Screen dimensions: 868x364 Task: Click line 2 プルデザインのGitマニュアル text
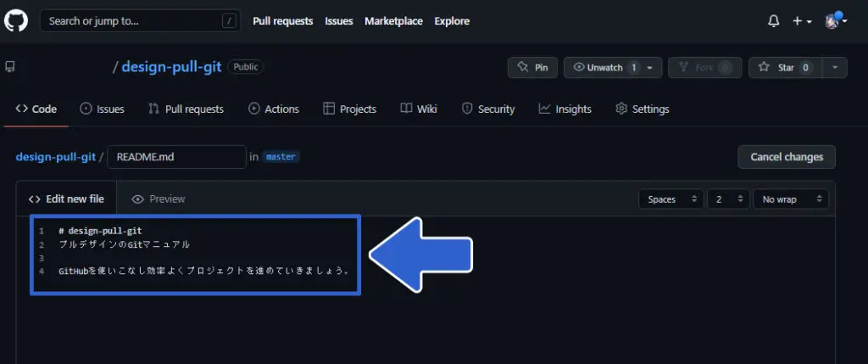click(x=124, y=244)
